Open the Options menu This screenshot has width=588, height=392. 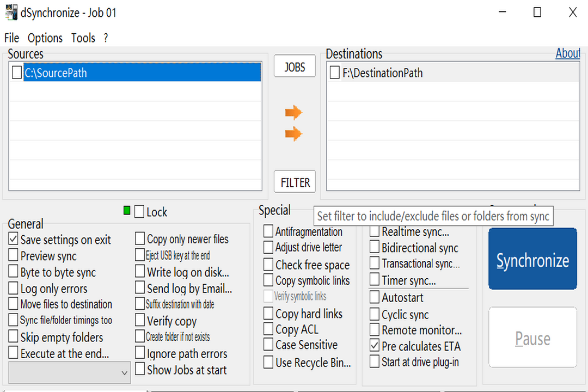pyautogui.click(x=45, y=38)
